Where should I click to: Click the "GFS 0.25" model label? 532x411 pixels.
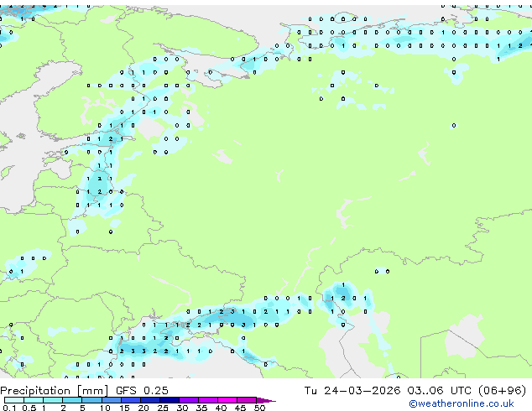pos(142,391)
